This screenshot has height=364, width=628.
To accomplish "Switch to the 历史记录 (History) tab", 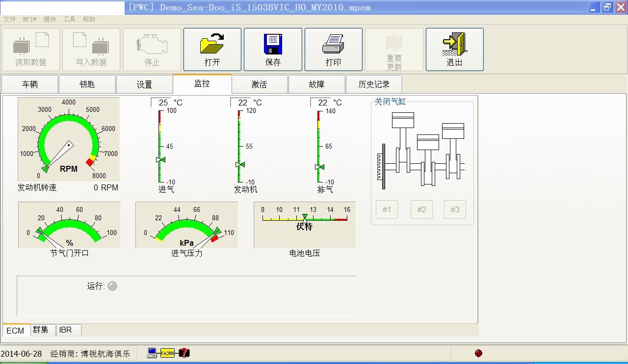I will pyautogui.click(x=374, y=84).
